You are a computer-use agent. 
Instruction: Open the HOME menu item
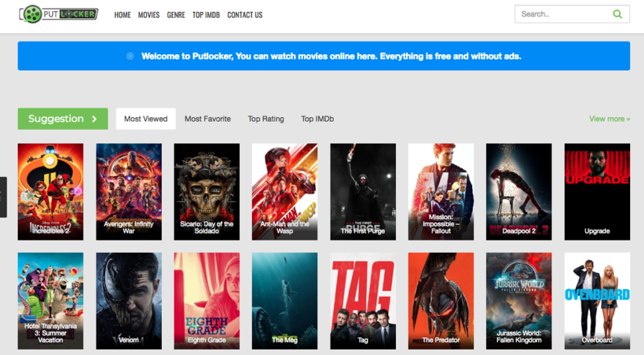coord(122,15)
